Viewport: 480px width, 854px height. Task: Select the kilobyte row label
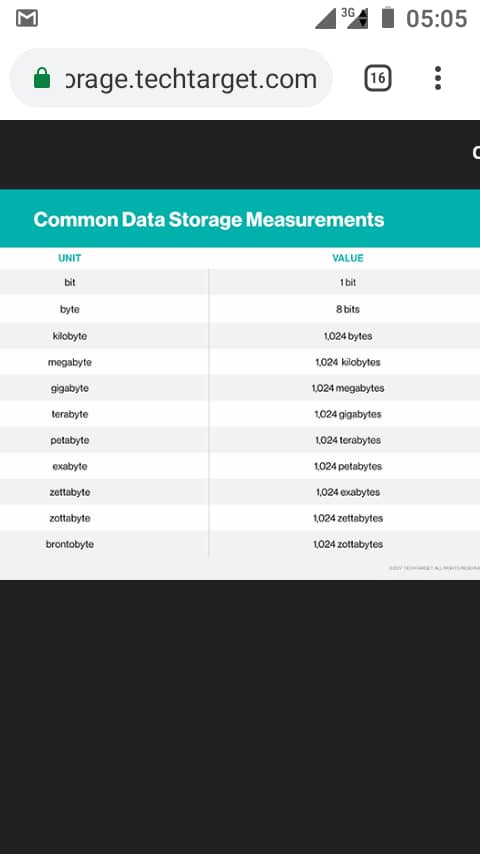pos(70,336)
